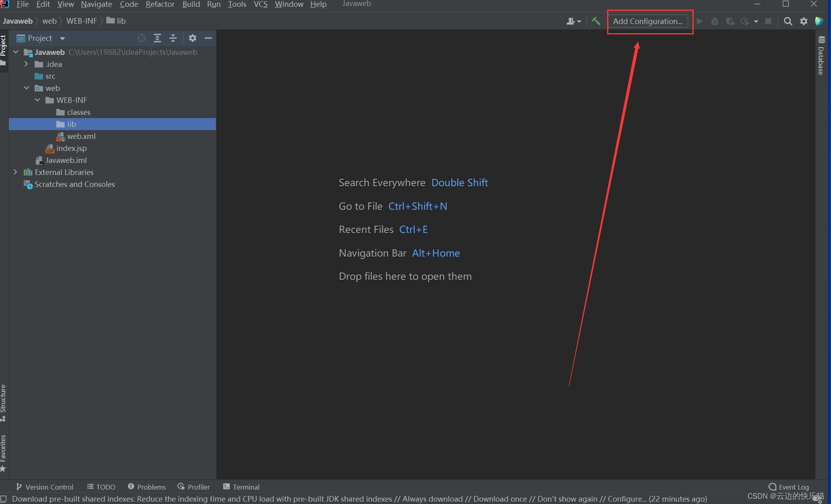This screenshot has width=831, height=504.
Task: Click the Search Everywhere icon
Action: tap(788, 21)
